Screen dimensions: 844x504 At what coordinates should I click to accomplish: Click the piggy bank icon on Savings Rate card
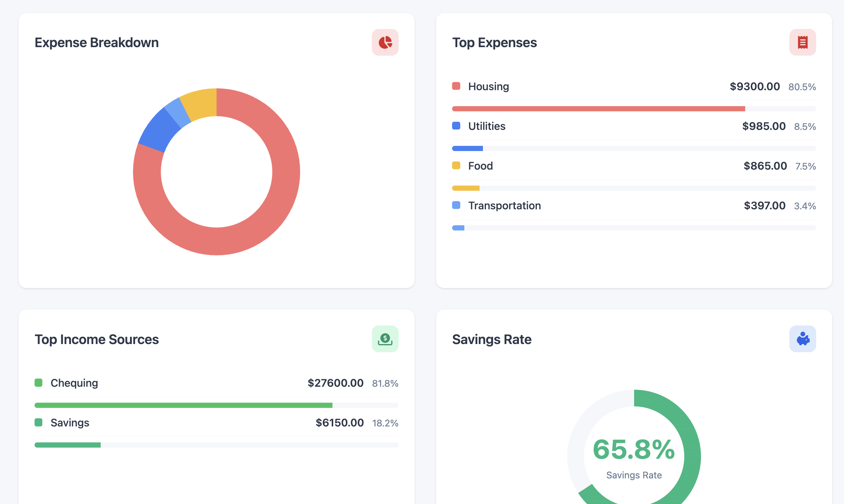(803, 338)
